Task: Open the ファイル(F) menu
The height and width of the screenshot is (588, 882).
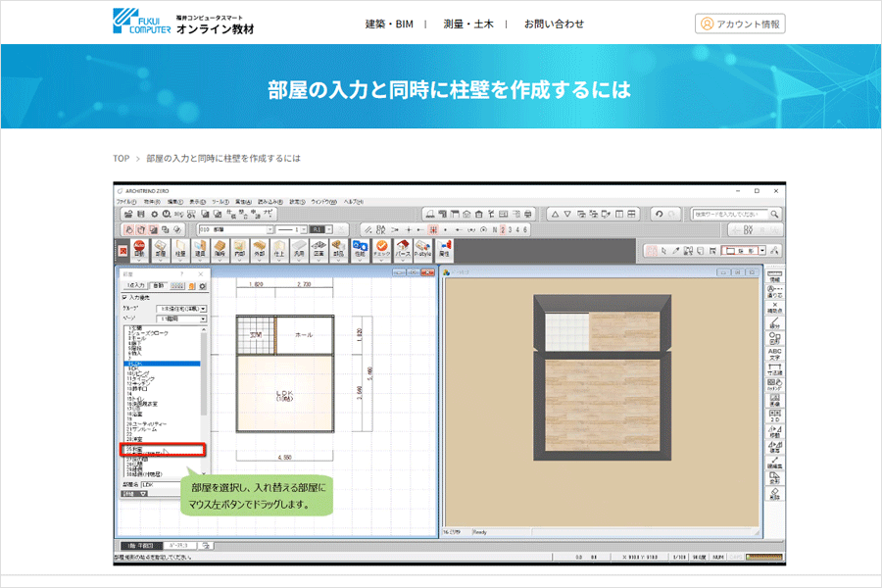Action: click(126, 201)
